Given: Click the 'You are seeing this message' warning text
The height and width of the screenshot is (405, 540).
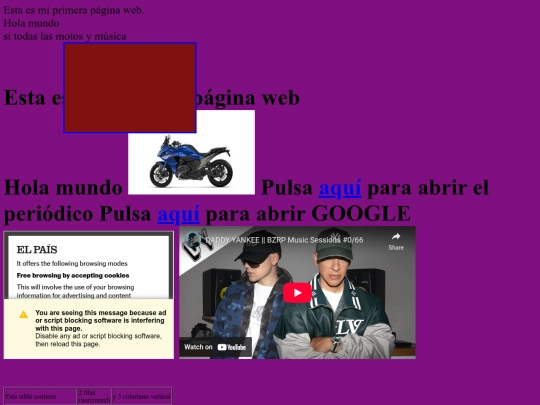Looking at the screenshot, I should point(101,320).
